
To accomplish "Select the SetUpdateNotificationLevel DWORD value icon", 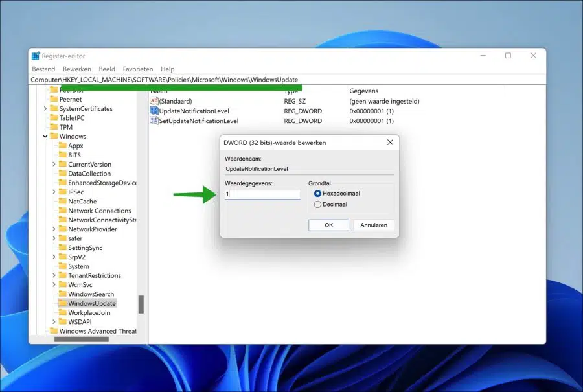I will [x=154, y=121].
